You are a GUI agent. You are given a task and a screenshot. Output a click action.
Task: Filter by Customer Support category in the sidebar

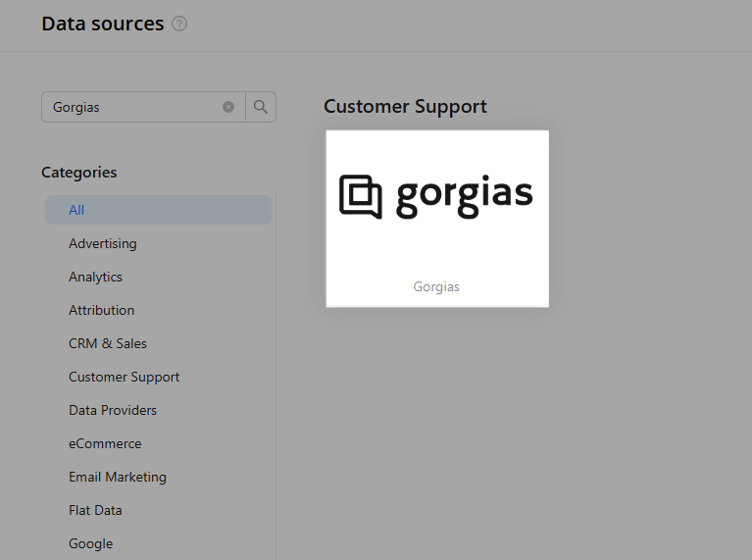[x=125, y=378]
